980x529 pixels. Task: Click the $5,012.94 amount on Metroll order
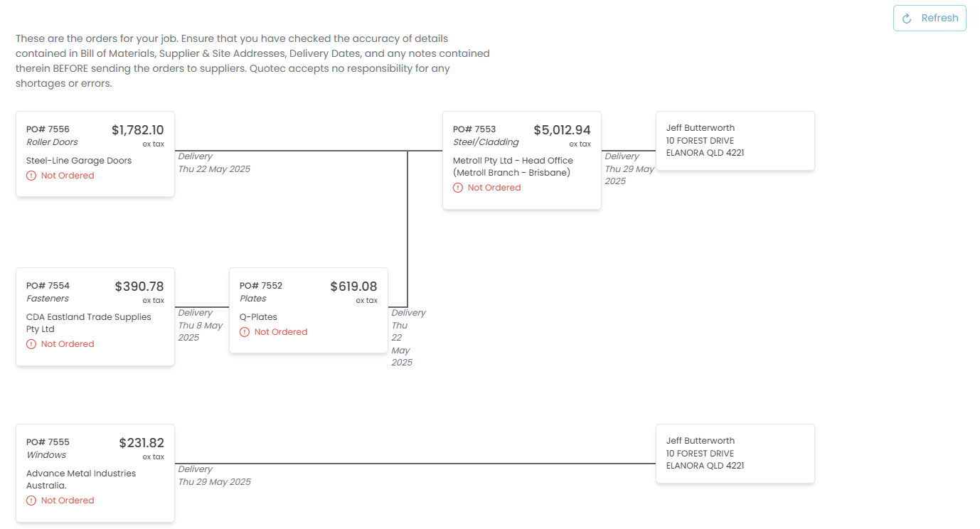(x=562, y=130)
